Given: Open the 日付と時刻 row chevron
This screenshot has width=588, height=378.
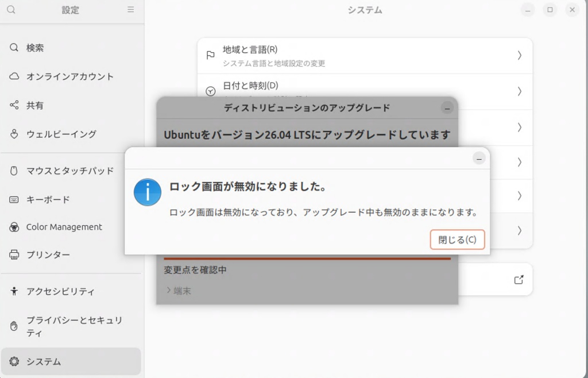Looking at the screenshot, I should (x=519, y=91).
